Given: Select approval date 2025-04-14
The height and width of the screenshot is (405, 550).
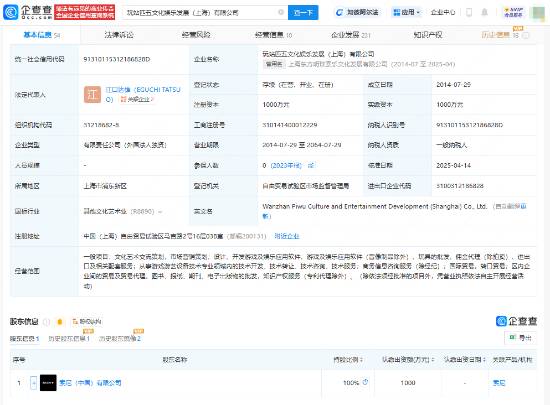Looking at the screenshot, I should click(x=454, y=166).
